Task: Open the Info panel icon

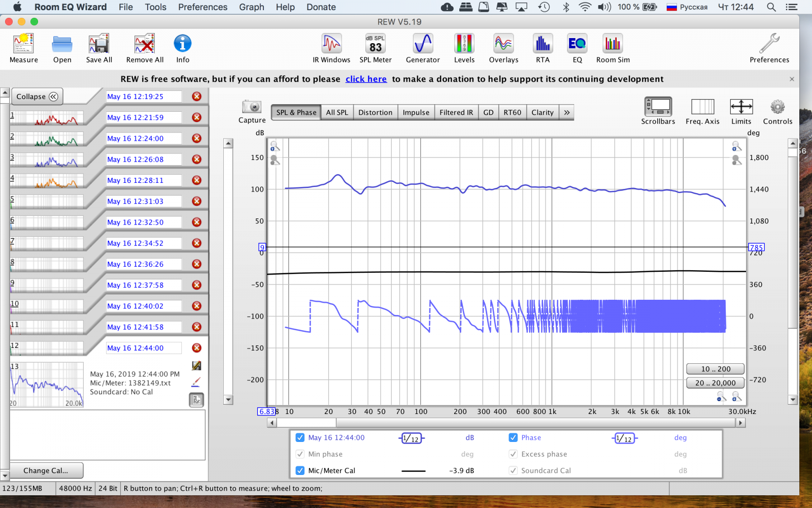Action: pos(183,44)
